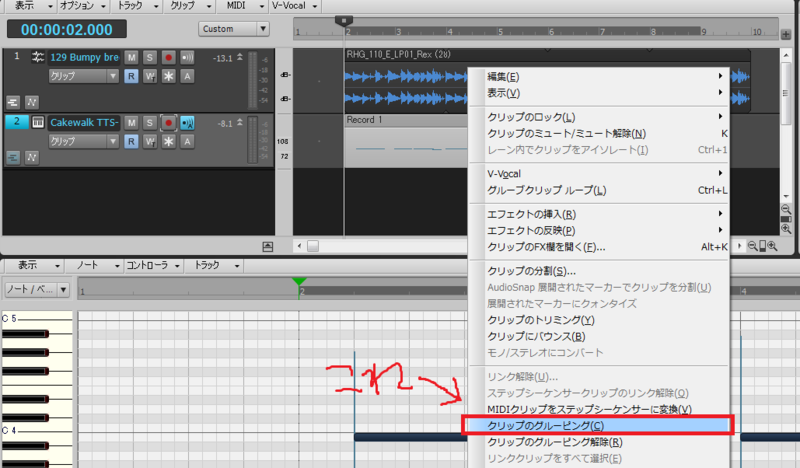Open piano roll ノート menu
This screenshot has height=468, width=800.
tap(96, 265)
